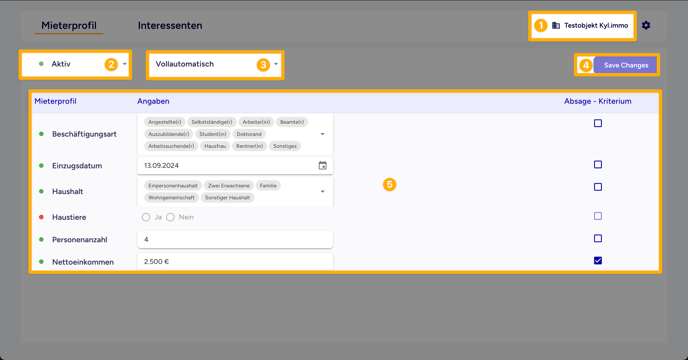688x360 pixels.
Task: Open the Aktiv status dropdown
Action: tap(75, 64)
